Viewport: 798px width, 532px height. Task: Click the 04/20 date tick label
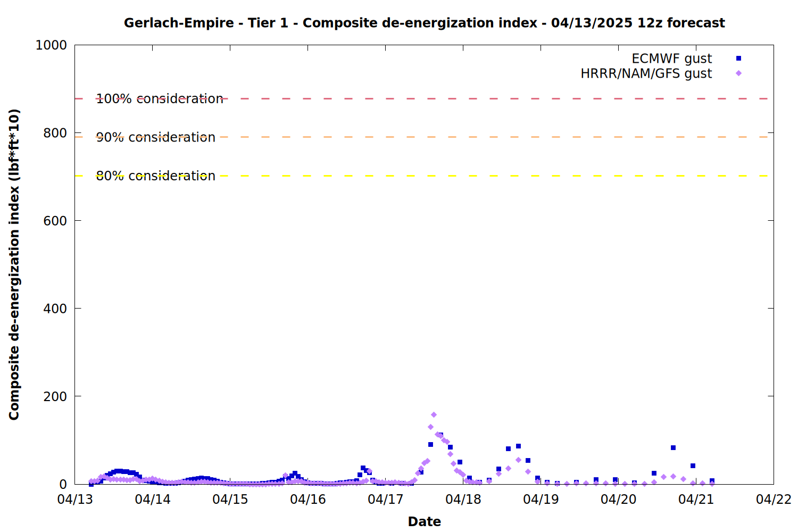click(619, 500)
